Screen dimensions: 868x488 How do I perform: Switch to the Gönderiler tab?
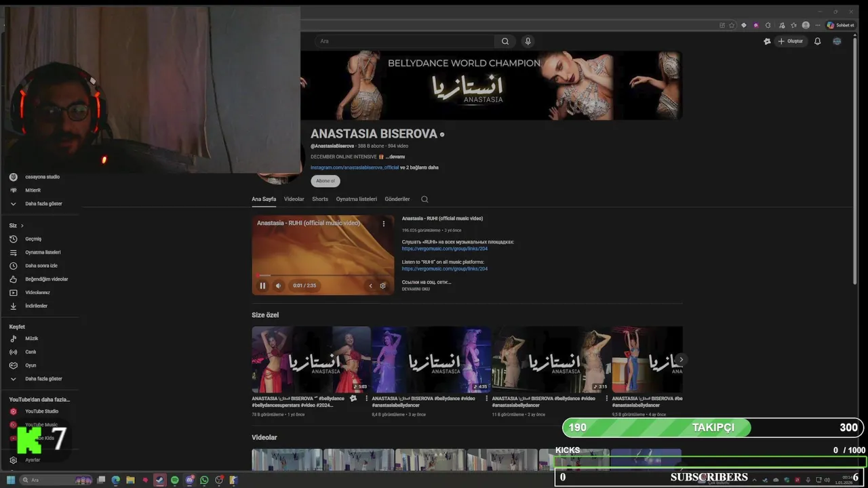[x=397, y=199]
